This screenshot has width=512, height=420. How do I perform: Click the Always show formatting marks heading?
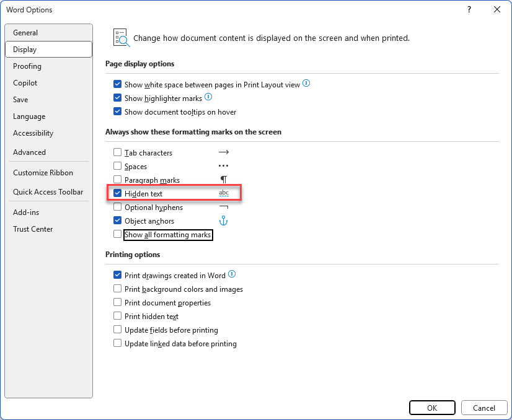click(x=193, y=132)
